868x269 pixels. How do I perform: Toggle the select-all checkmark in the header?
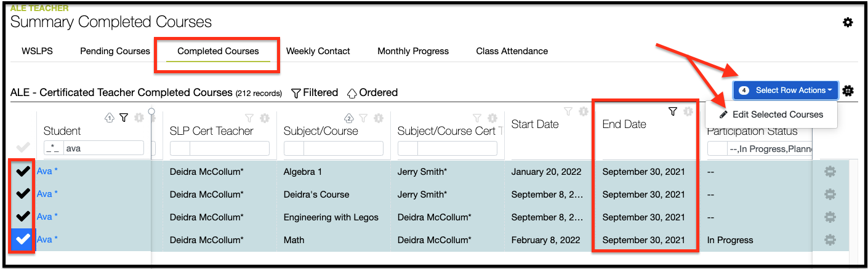(23, 148)
